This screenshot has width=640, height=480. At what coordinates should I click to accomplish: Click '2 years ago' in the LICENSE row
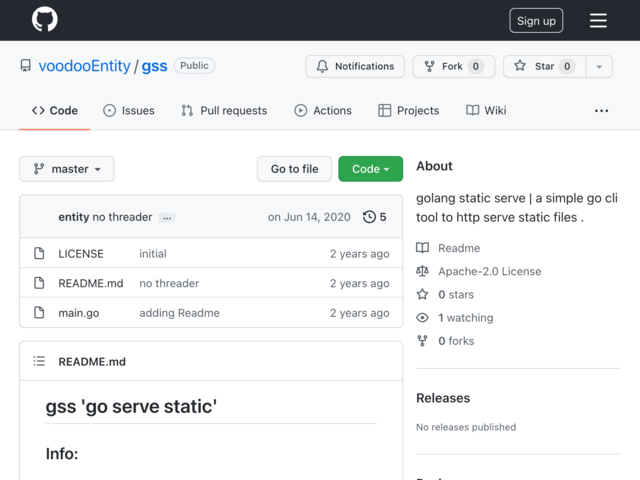click(x=359, y=253)
